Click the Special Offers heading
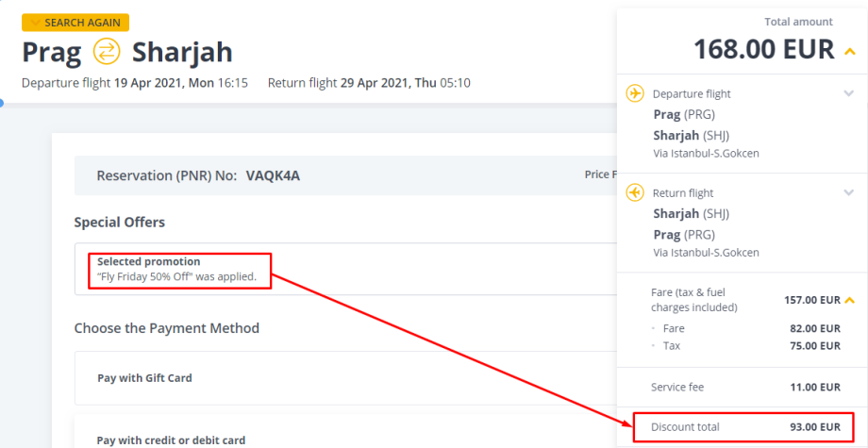The width and height of the screenshot is (868, 448). click(x=120, y=223)
